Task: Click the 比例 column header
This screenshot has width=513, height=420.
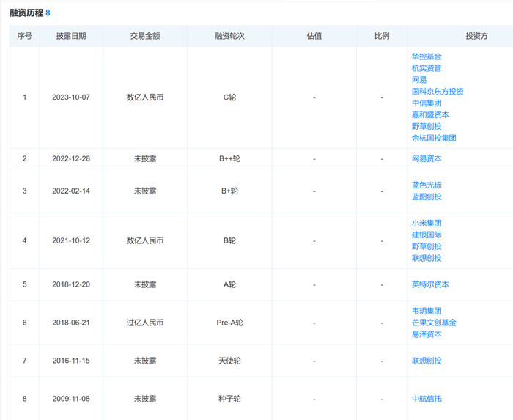Action: 382,36
